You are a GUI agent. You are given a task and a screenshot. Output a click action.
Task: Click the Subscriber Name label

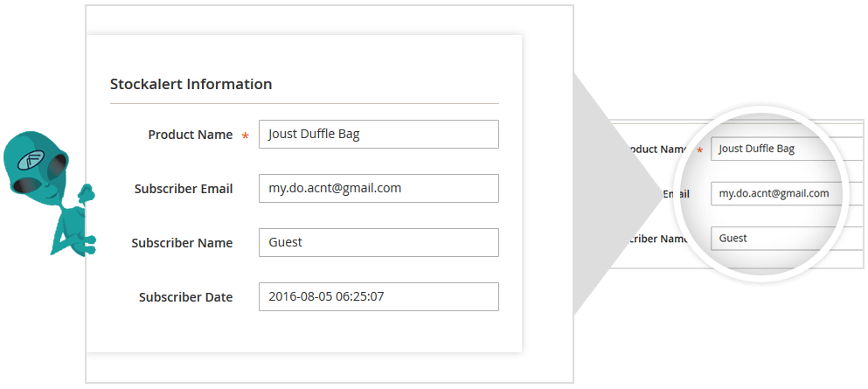point(182,243)
